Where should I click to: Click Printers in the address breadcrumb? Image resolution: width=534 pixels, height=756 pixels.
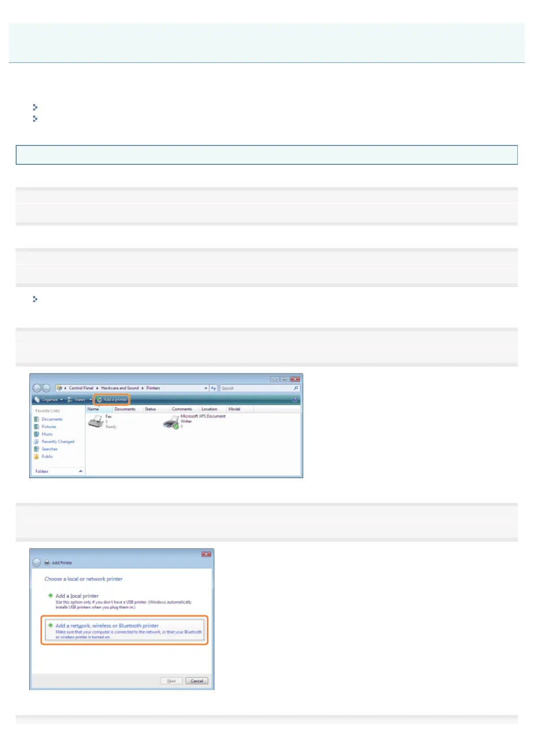(x=153, y=388)
